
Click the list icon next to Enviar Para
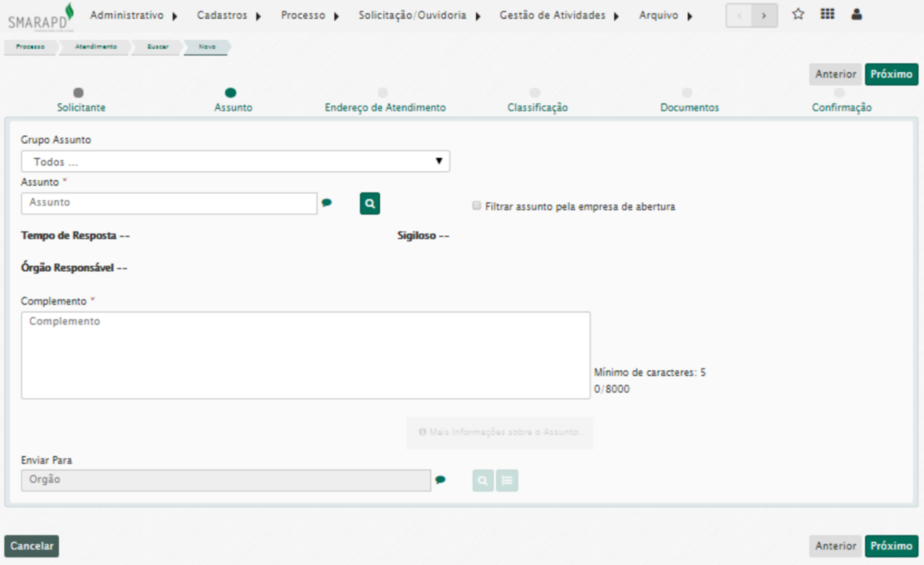point(507,481)
